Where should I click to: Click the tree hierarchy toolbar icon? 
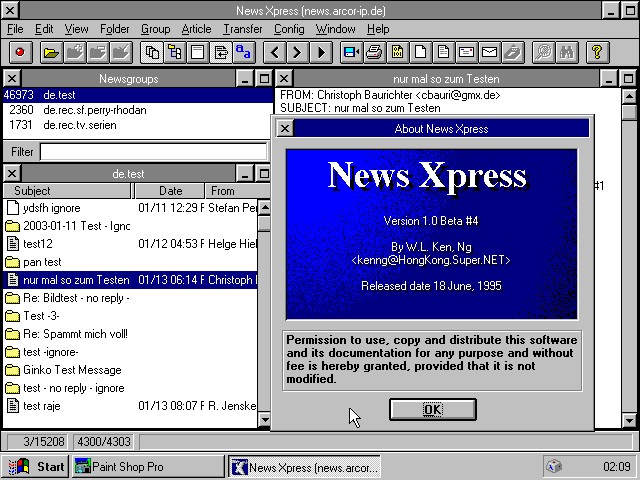click(x=175, y=52)
